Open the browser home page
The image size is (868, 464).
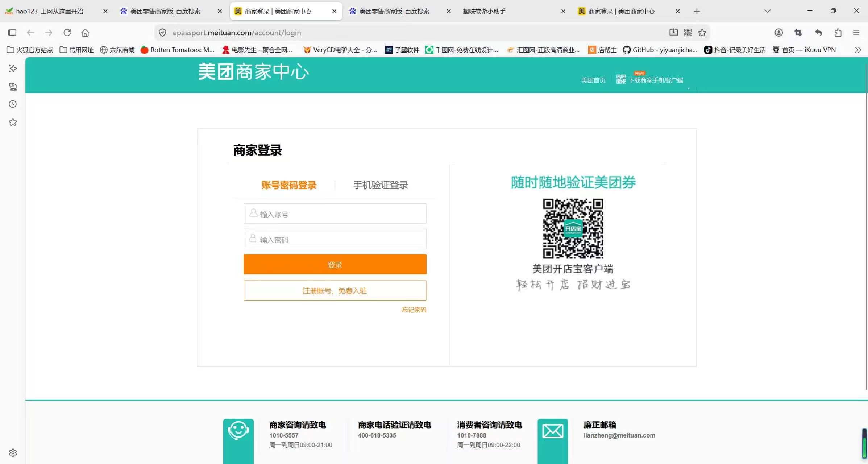tap(85, 33)
